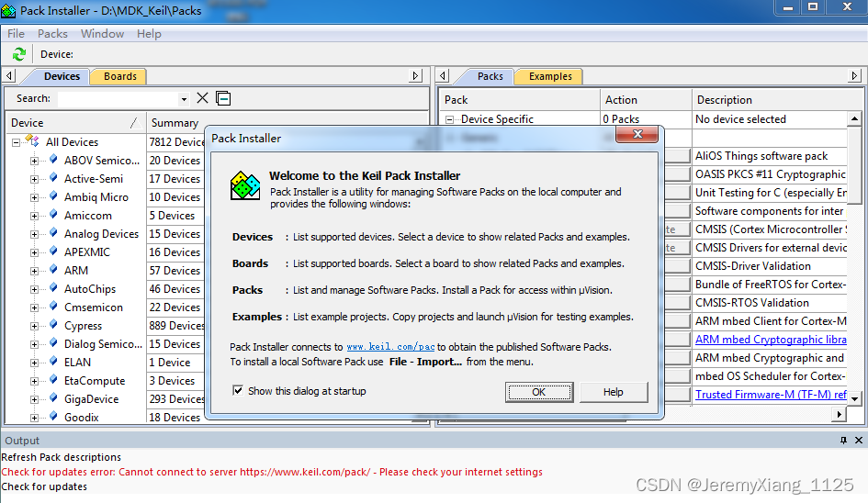Clear the search field with the X icon
The width and height of the screenshot is (868, 503).
pos(203,98)
